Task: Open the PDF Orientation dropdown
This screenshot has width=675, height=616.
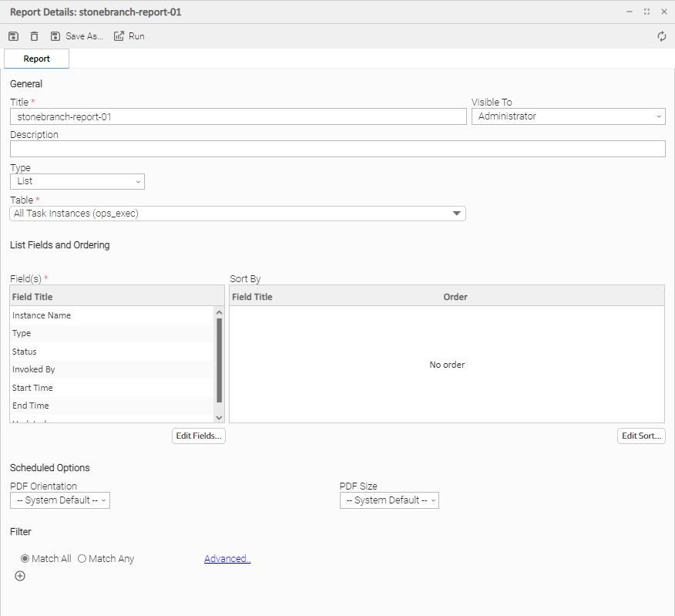Action: pos(60,500)
